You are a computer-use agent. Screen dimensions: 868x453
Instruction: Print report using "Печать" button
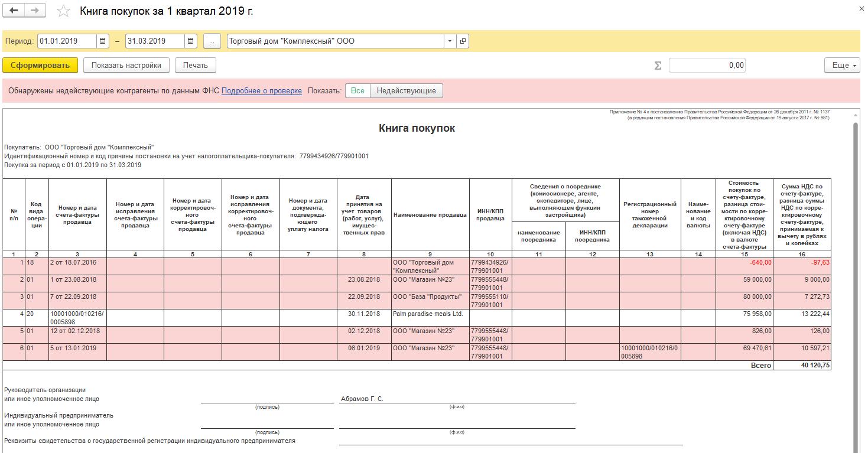195,66
